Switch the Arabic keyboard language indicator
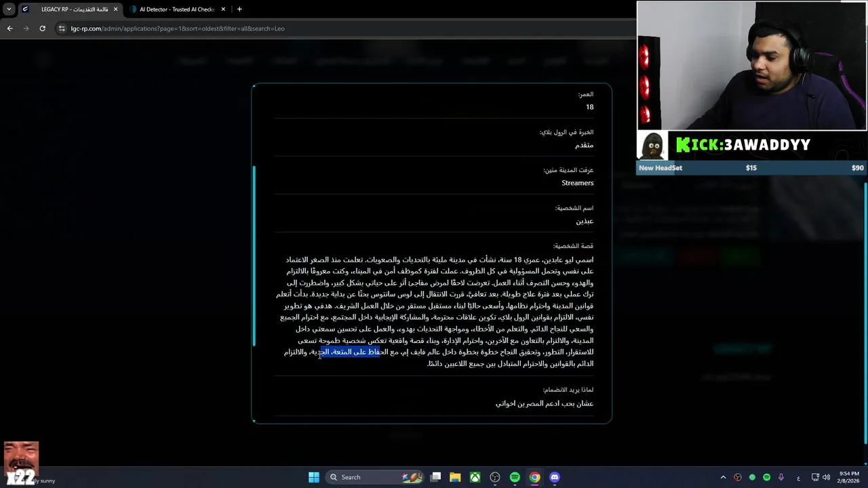Viewport: 868px width, 488px height. coord(798,477)
